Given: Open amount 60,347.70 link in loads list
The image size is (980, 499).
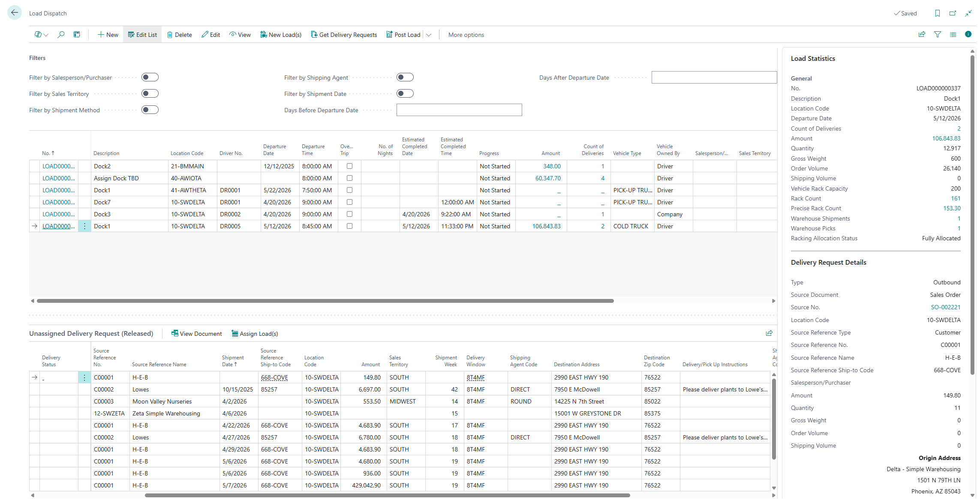Looking at the screenshot, I should [x=548, y=178].
